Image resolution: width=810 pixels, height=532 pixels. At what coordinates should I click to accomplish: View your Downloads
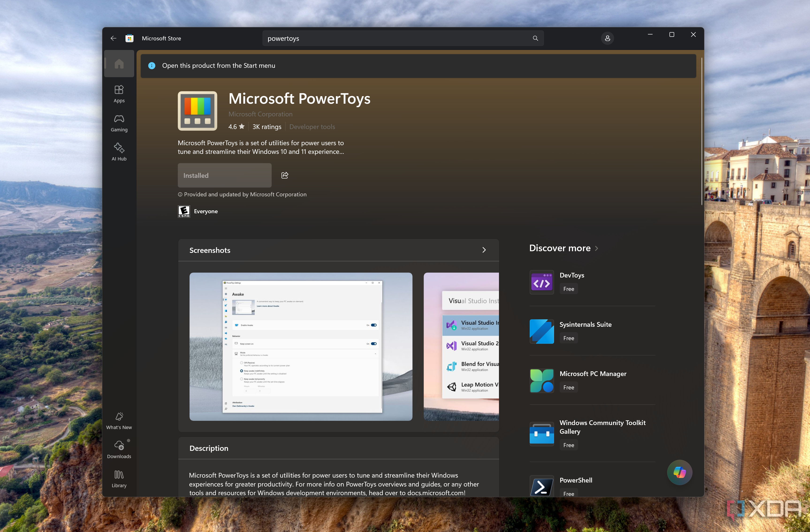(x=119, y=449)
